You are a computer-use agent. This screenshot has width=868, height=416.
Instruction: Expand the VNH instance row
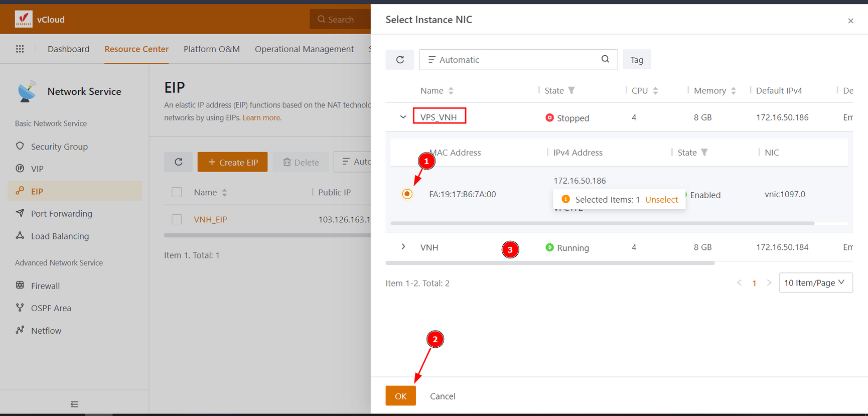click(403, 247)
